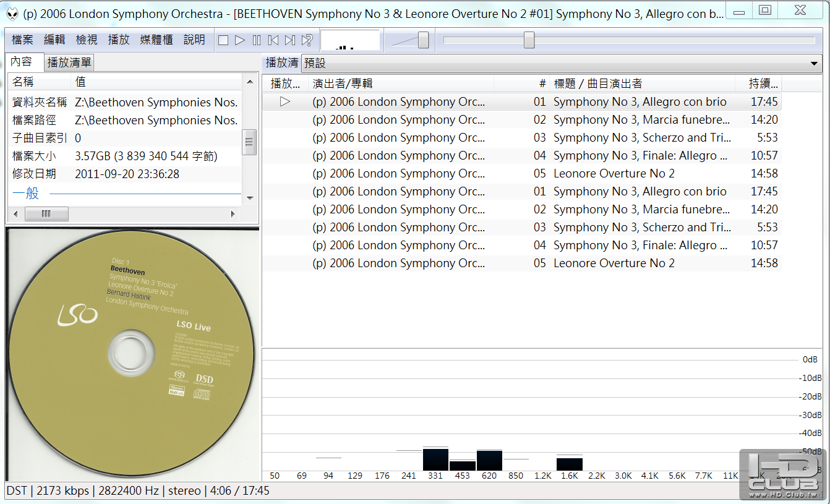Click the vertical scrollbar thumb in properties

(x=250, y=142)
